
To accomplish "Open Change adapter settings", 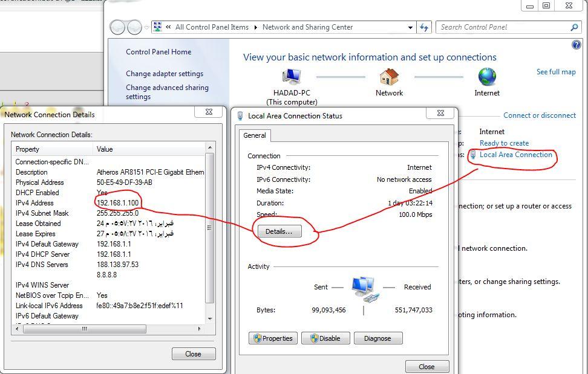I will tap(165, 74).
